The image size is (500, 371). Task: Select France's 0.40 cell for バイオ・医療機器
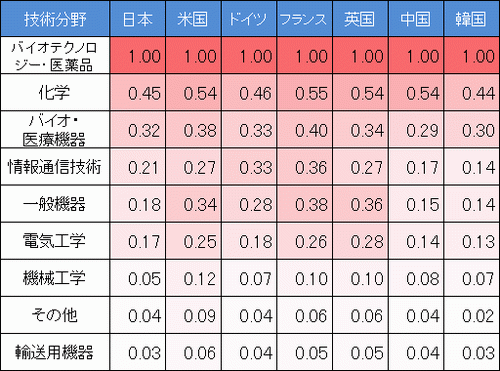305,130
